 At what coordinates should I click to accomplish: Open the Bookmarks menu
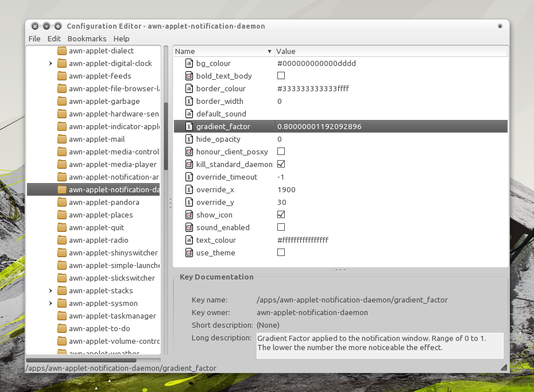click(87, 39)
